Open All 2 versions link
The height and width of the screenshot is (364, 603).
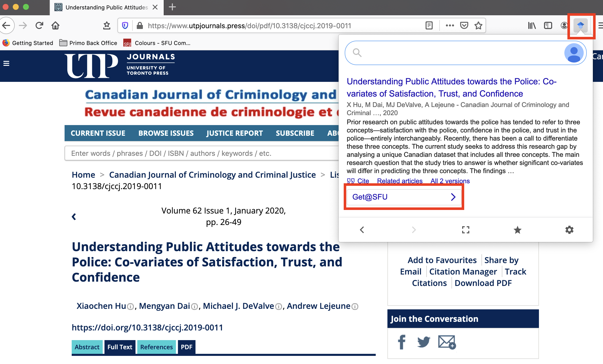450,181
